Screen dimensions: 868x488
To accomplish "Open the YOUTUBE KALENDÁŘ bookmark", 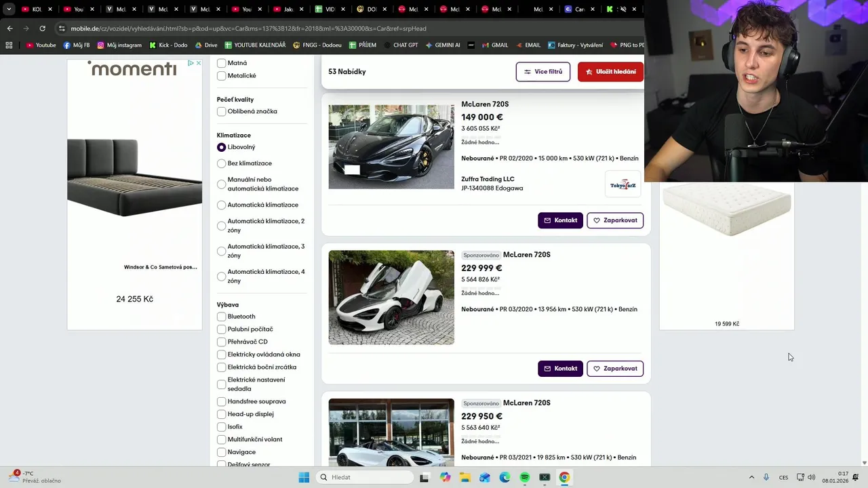I will point(255,45).
